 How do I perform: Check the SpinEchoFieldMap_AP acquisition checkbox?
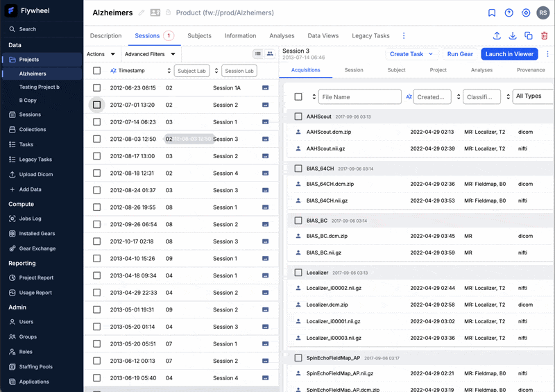[298, 358]
